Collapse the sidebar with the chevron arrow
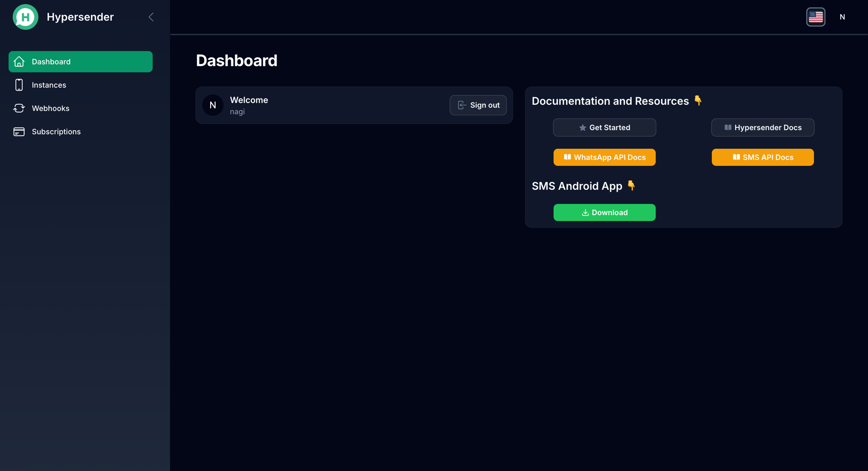868x471 pixels. (x=151, y=17)
